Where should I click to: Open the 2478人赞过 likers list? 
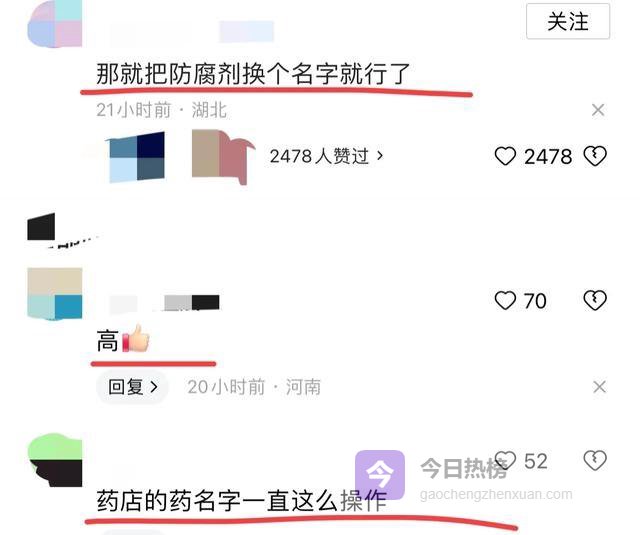point(327,156)
